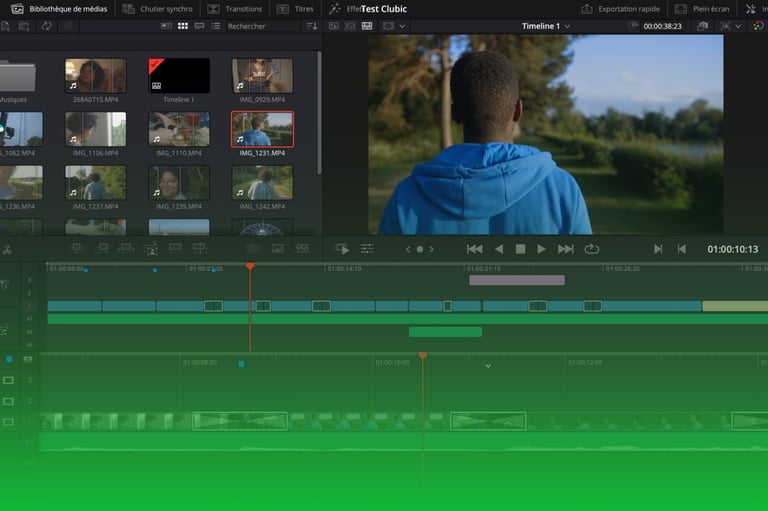Toggle loop playback
Screen dimensions: 768x511
coord(592,249)
